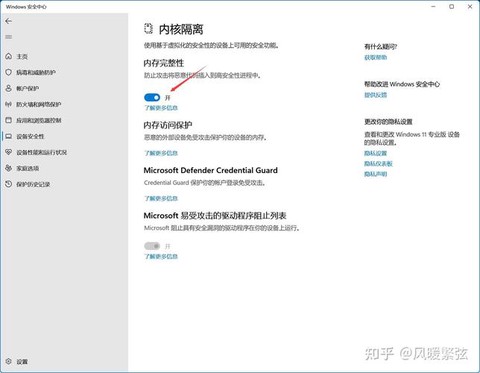This screenshot has height=373, width=480.
Task: Select 设备安全性 laptop icon
Action: click(x=9, y=136)
